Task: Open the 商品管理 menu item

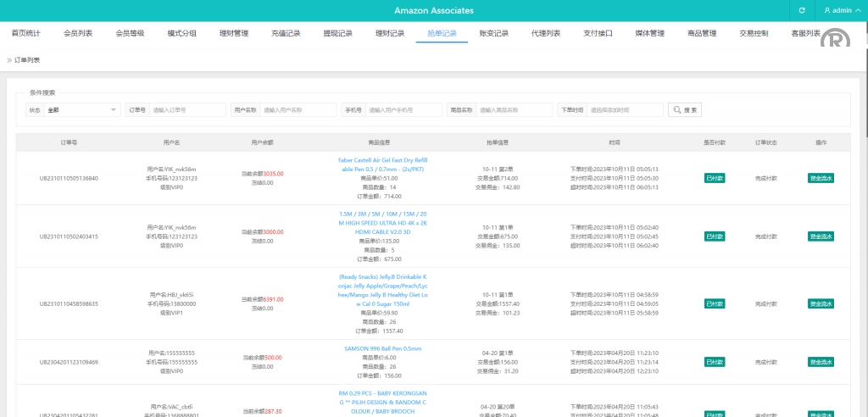Action: [702, 34]
